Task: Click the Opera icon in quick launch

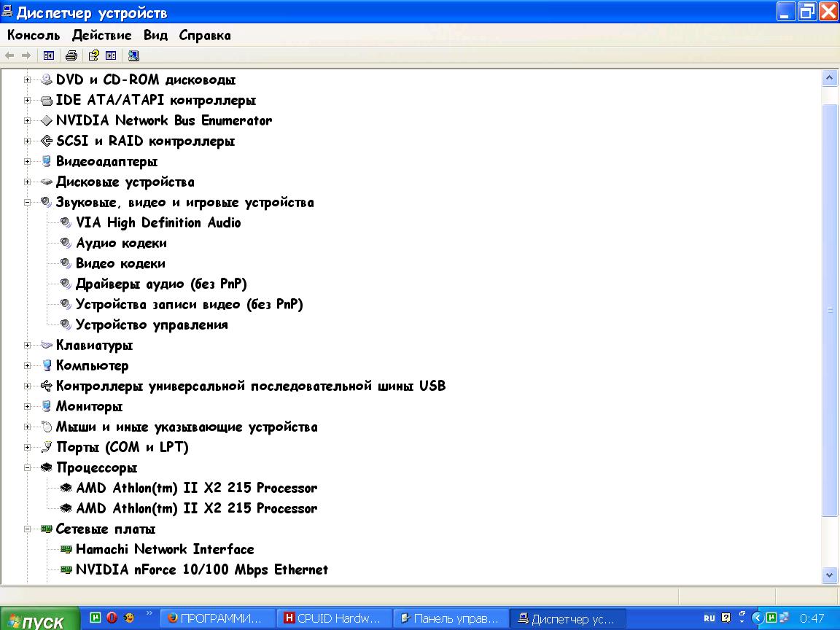Action: pos(112,618)
